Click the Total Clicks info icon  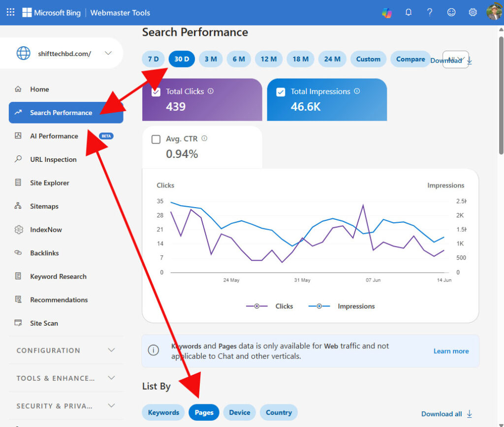pyautogui.click(x=211, y=91)
